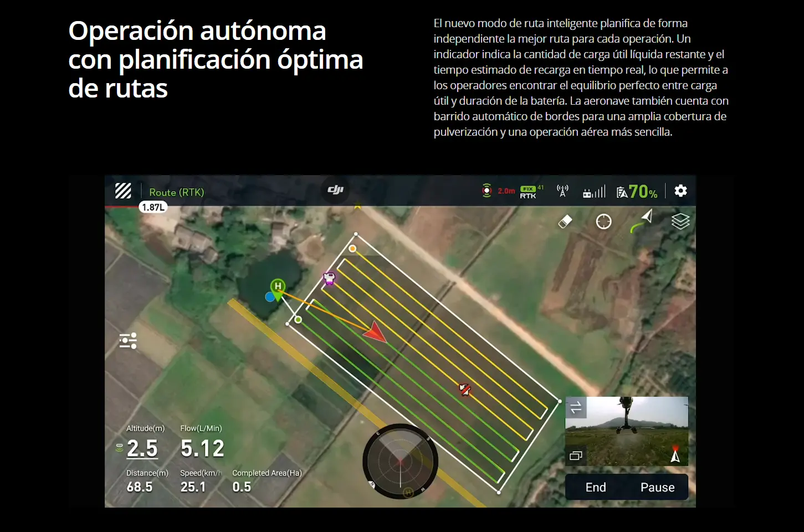Tap the Route (RTK) mode label

[x=176, y=192]
